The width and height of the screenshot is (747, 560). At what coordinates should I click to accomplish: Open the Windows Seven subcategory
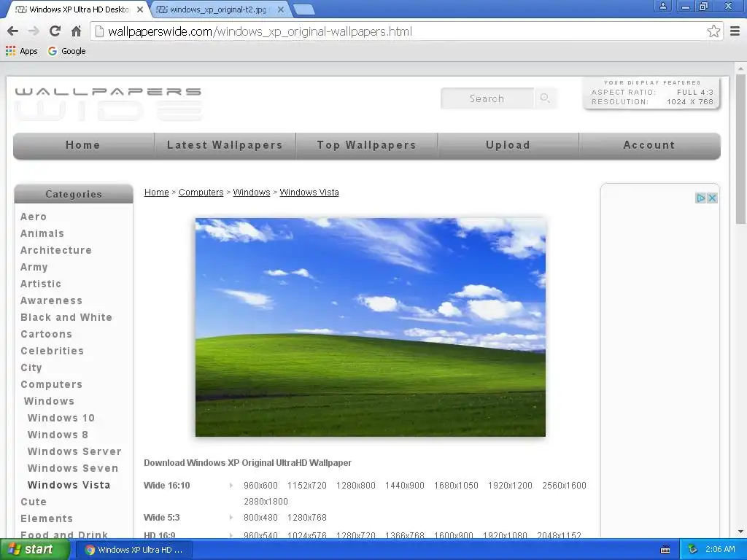click(x=72, y=468)
